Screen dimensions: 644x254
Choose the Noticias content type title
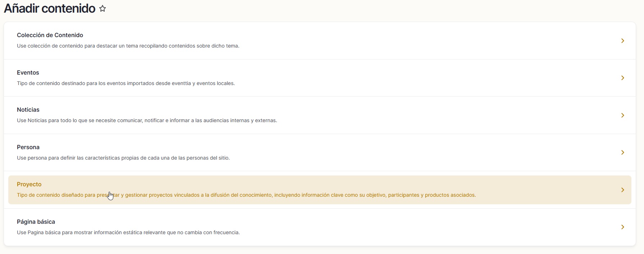coord(28,110)
